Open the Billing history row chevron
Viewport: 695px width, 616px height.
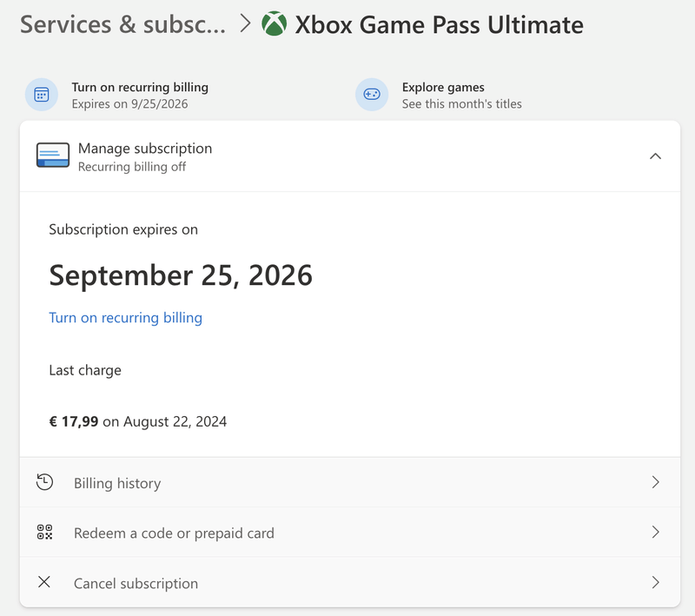[655, 482]
